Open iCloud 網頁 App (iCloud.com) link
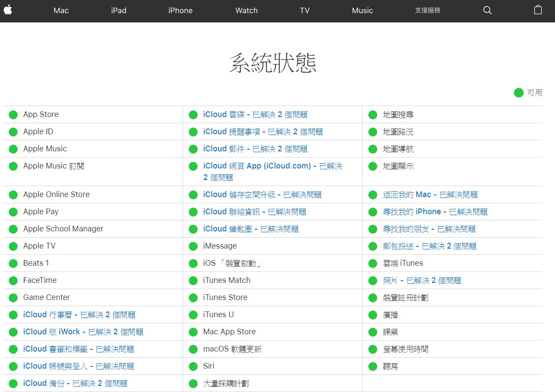The height and width of the screenshot is (392, 555). coord(273,172)
